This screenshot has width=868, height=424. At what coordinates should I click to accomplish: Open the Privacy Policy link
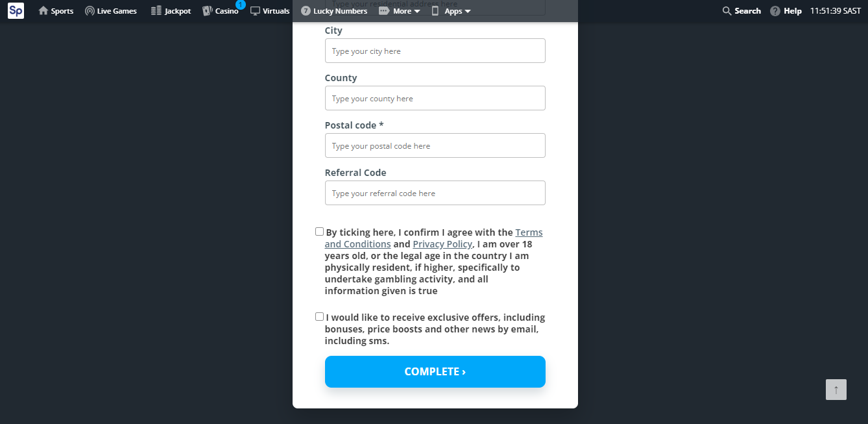(442, 244)
